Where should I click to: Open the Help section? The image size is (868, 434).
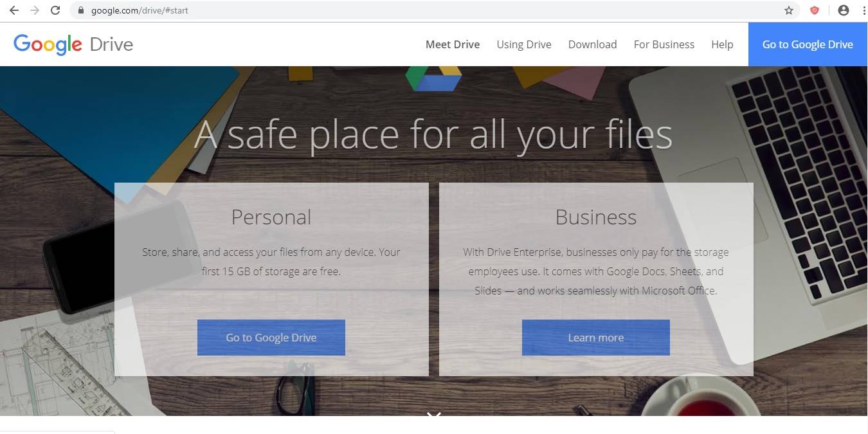pos(722,44)
